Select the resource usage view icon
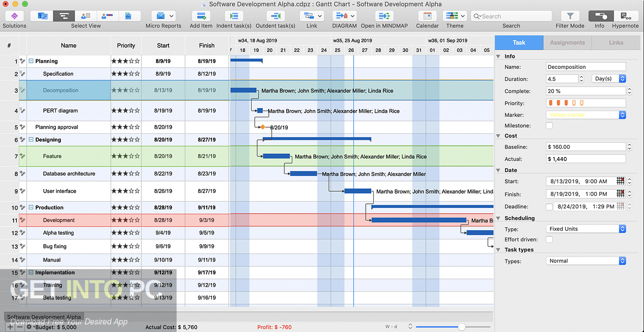 pos(107,16)
